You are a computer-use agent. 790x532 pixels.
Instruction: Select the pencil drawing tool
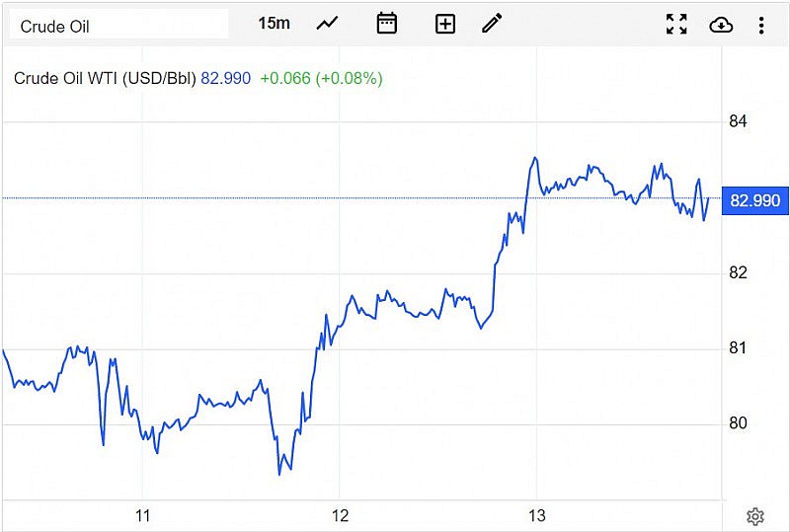(492, 24)
